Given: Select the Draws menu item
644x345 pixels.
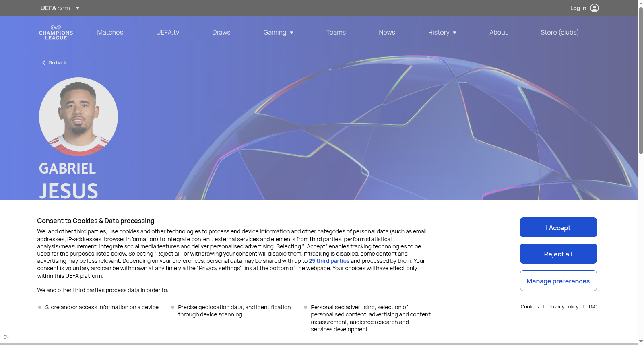Looking at the screenshot, I should coord(221,32).
